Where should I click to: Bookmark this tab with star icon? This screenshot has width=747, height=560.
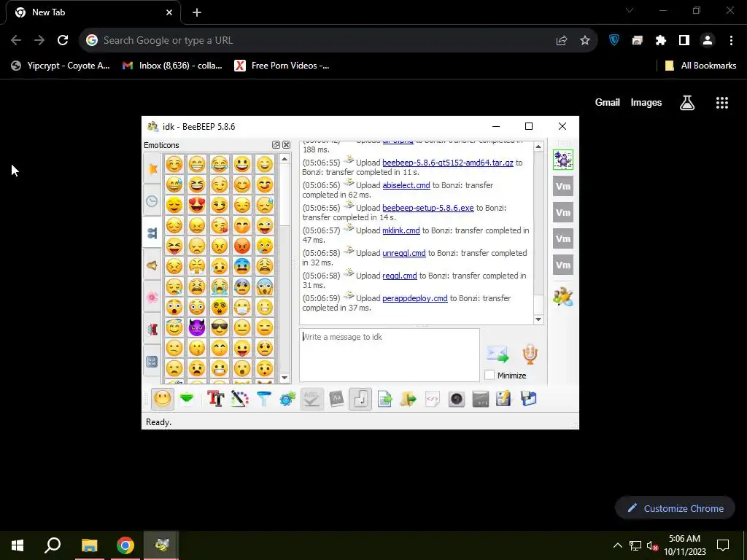[x=585, y=41]
